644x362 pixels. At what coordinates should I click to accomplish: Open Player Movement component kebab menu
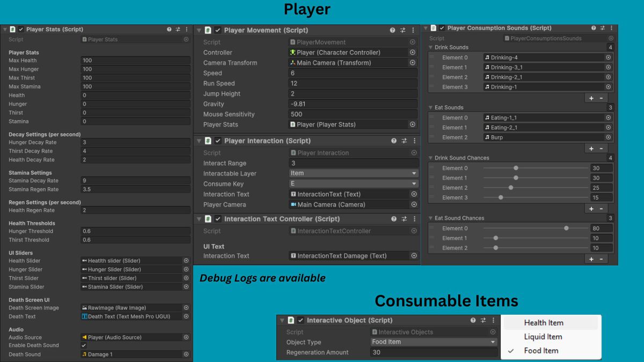413,31
